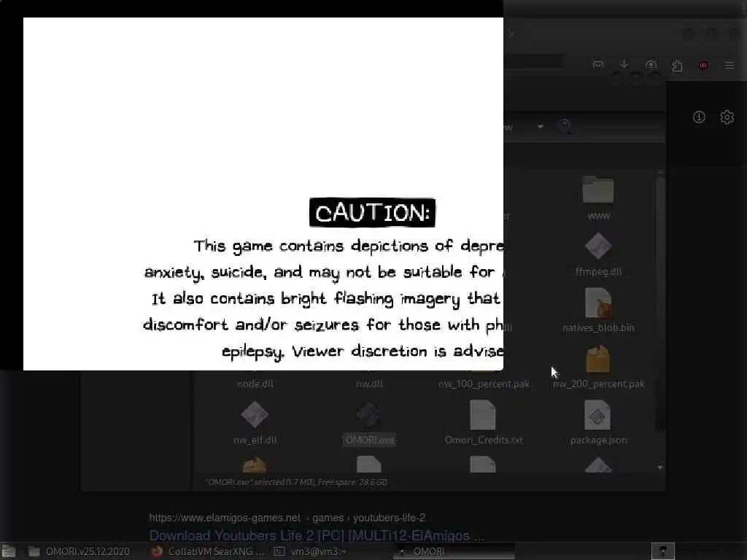Click the taskbar start menu icon
The width and height of the screenshot is (747, 560).
8,551
